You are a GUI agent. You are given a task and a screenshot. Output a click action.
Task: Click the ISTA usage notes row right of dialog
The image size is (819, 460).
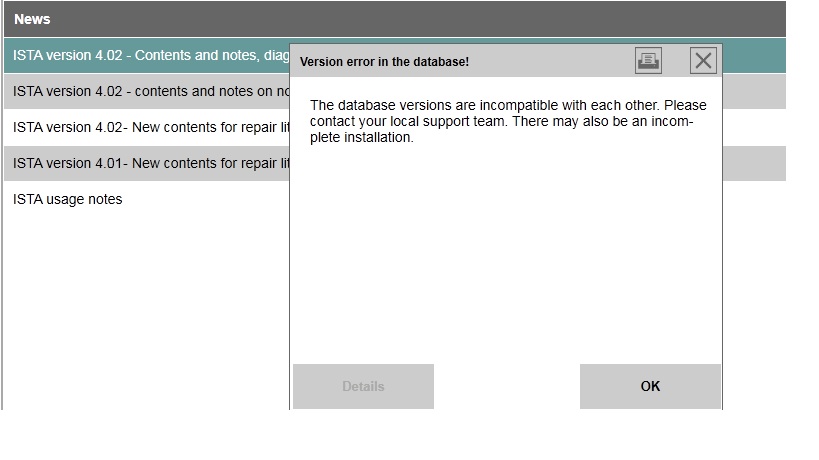(x=754, y=199)
